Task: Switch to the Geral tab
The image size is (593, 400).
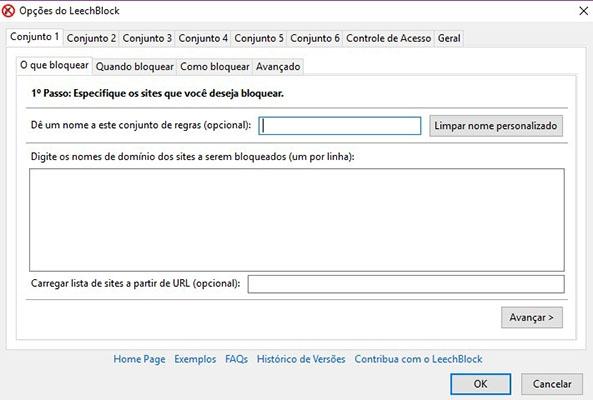Action: pyautogui.click(x=449, y=38)
